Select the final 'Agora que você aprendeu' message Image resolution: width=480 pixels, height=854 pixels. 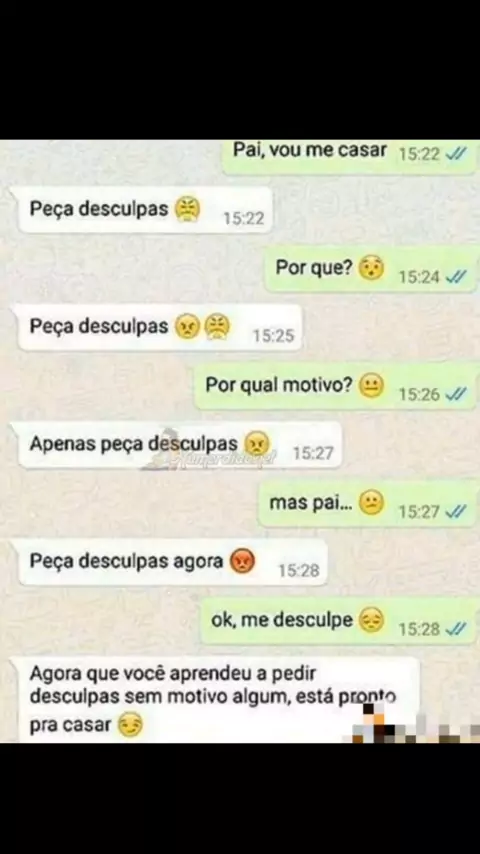(x=218, y=700)
